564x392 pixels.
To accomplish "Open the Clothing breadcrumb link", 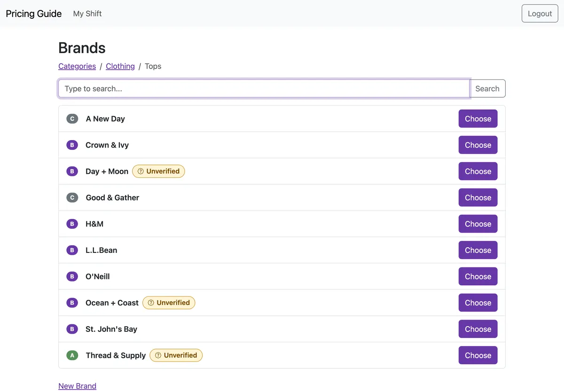I will [x=120, y=66].
